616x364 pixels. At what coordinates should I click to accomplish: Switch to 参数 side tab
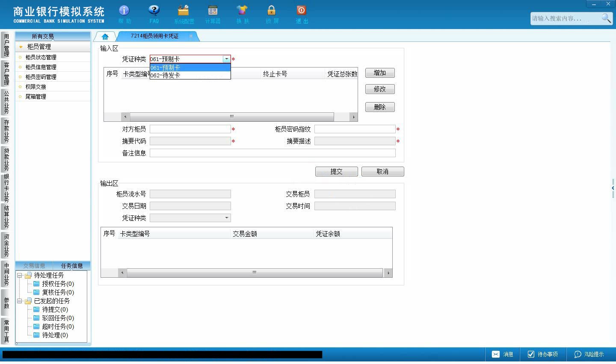[x=6, y=303]
